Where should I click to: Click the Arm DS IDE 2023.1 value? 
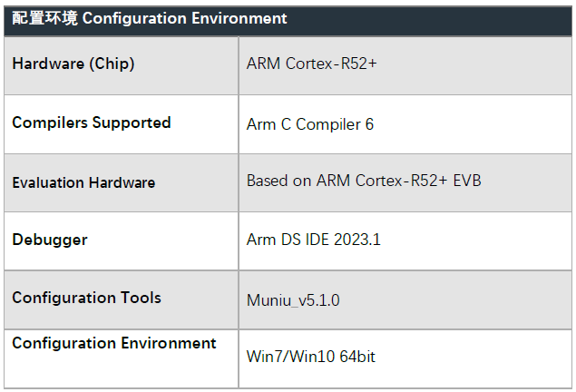pos(313,240)
